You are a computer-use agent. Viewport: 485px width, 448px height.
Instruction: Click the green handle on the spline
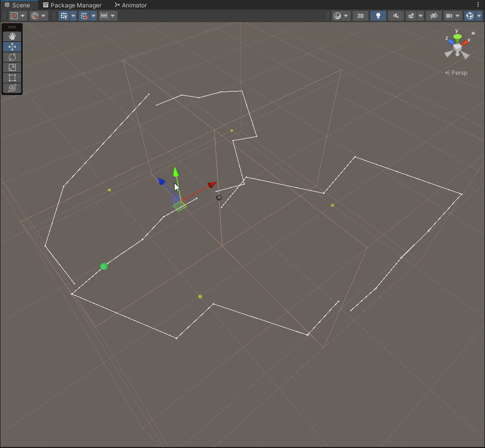tap(104, 266)
